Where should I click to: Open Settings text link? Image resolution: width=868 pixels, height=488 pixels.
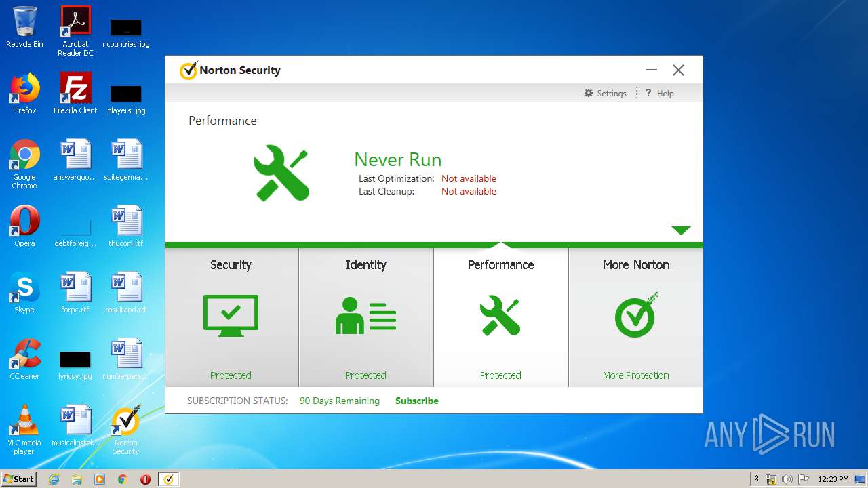tap(612, 94)
